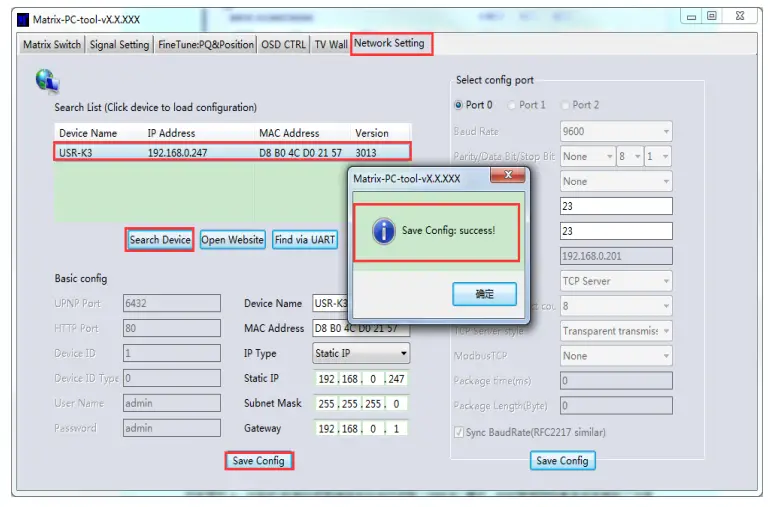Click the Matrix-PC-tool app icon in title bar
770x507 pixels.
23,20
